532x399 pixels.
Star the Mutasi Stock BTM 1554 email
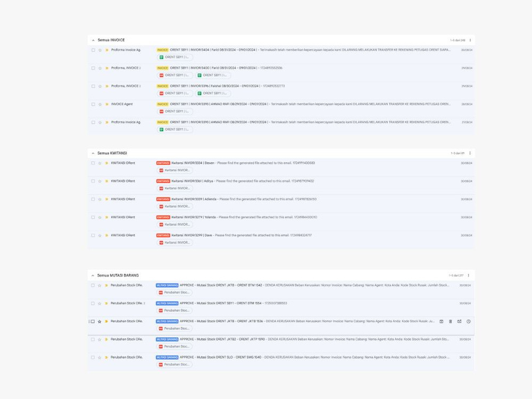pyautogui.click(x=99, y=304)
